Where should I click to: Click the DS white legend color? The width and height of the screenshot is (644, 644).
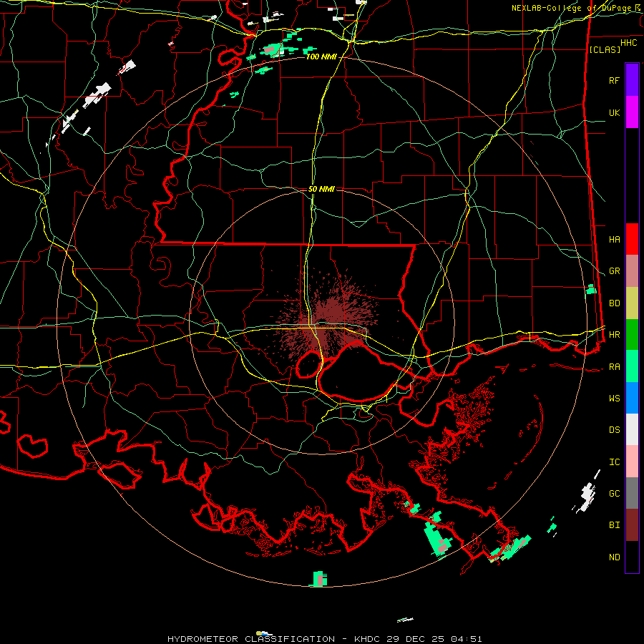[632, 429]
